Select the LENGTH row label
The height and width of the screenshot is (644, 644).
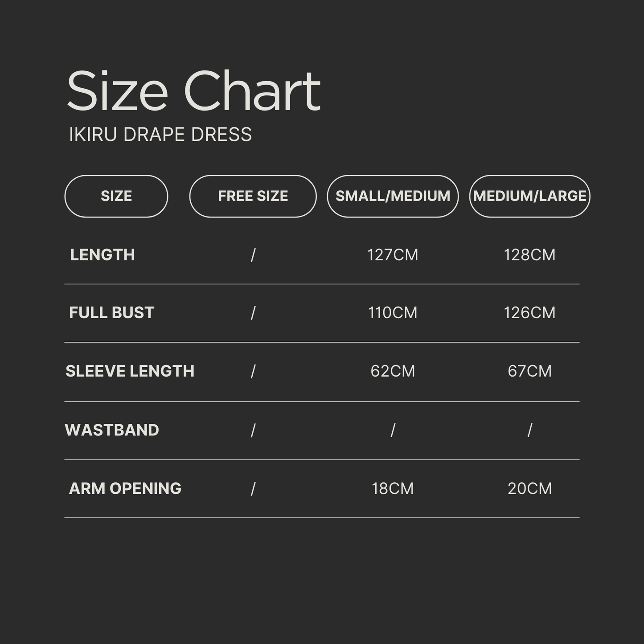(x=103, y=255)
